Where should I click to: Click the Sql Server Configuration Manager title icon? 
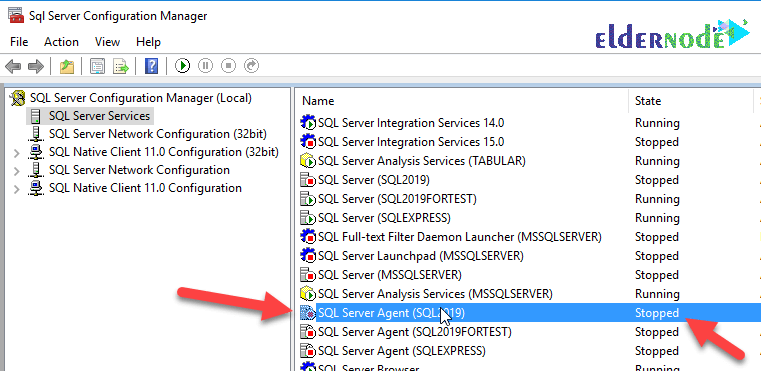coord(17,16)
